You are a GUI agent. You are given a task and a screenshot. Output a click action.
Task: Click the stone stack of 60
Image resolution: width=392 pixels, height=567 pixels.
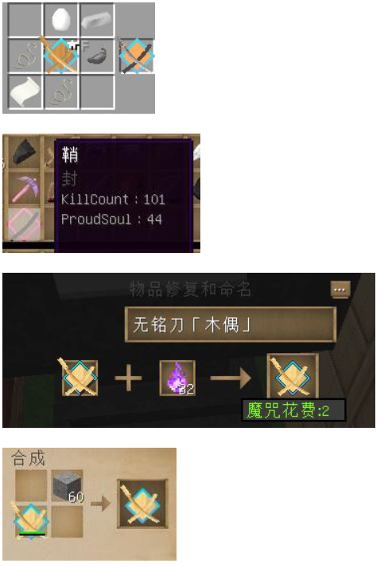(x=68, y=486)
